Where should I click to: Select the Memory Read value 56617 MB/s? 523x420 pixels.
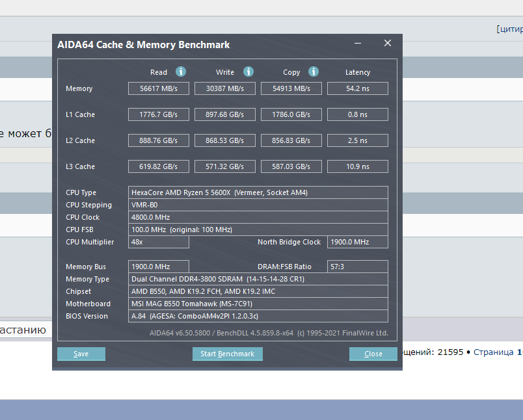pos(159,88)
